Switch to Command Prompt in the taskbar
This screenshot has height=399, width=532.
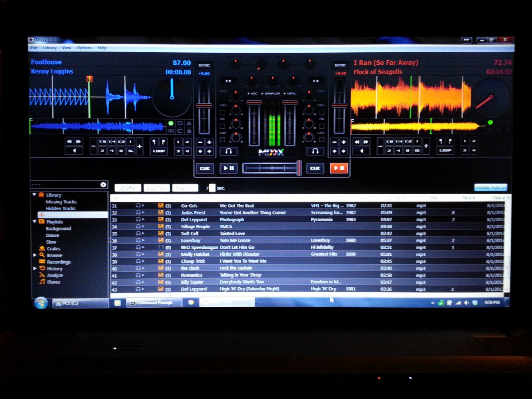[x=154, y=302]
